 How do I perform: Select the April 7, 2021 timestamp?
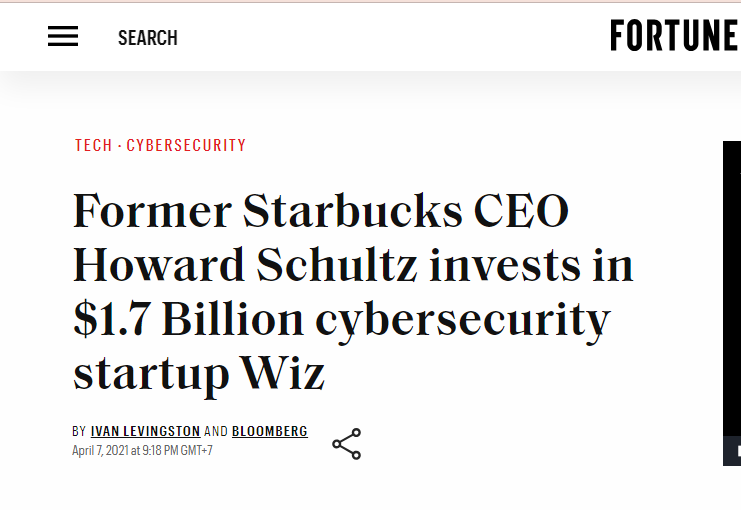point(142,450)
